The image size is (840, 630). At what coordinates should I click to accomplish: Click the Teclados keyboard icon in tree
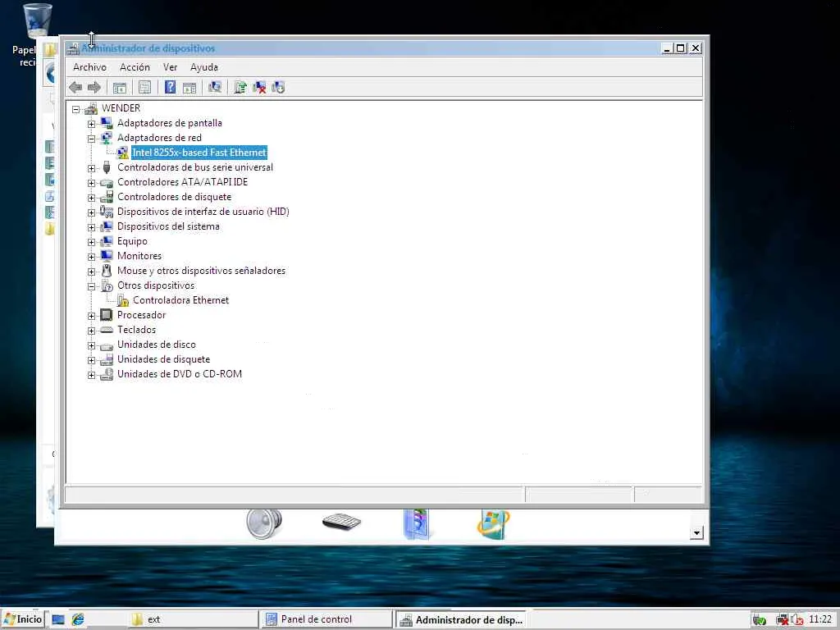[107, 330]
